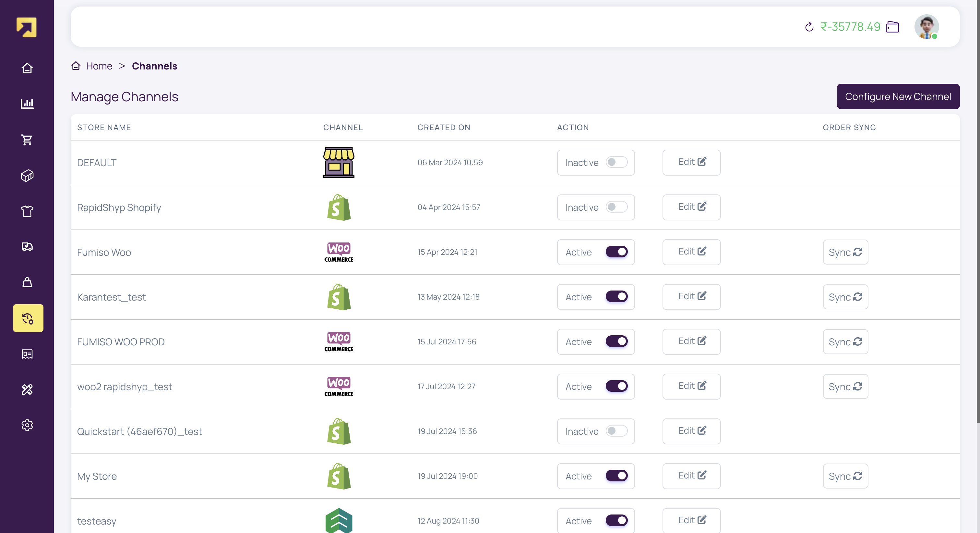980x533 pixels.
Task: Open the package box sidebar icon
Action: (x=27, y=176)
